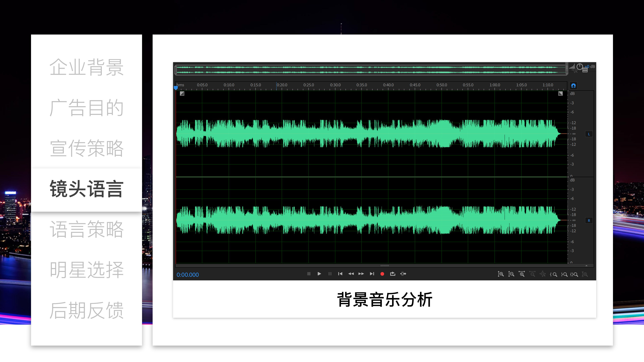Image resolution: width=644 pixels, height=362 pixels.
Task: Click Zoom Out Amplitude icon
Action: (511, 274)
